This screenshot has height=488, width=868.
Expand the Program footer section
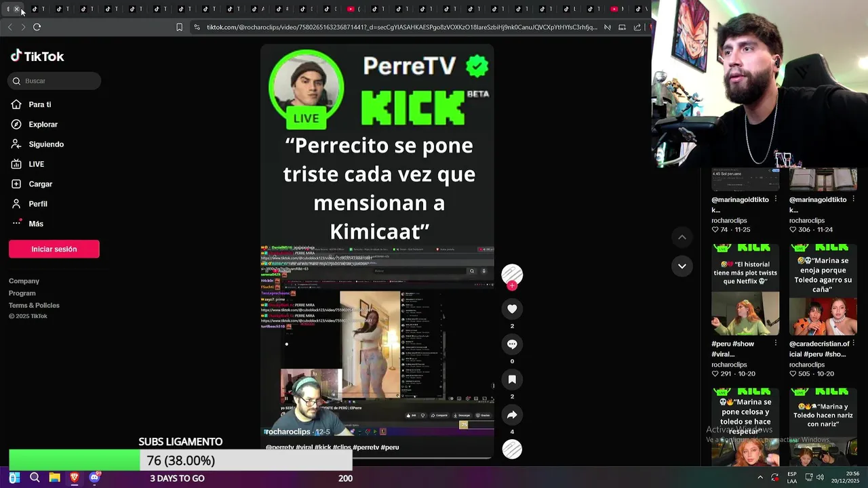tap(22, 293)
